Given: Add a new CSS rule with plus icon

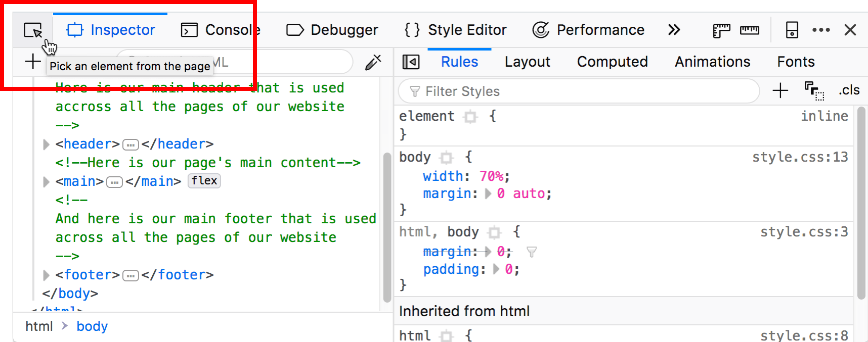Looking at the screenshot, I should pyautogui.click(x=780, y=91).
